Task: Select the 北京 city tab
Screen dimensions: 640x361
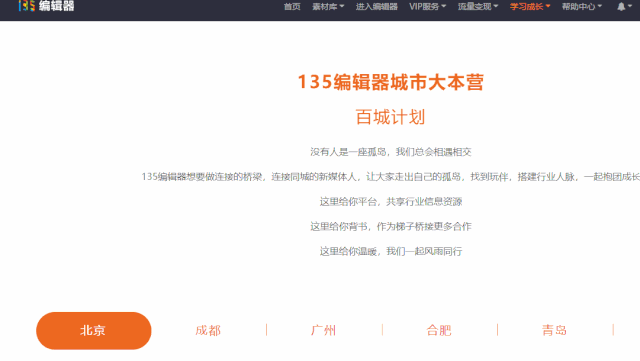Action: coord(93,330)
